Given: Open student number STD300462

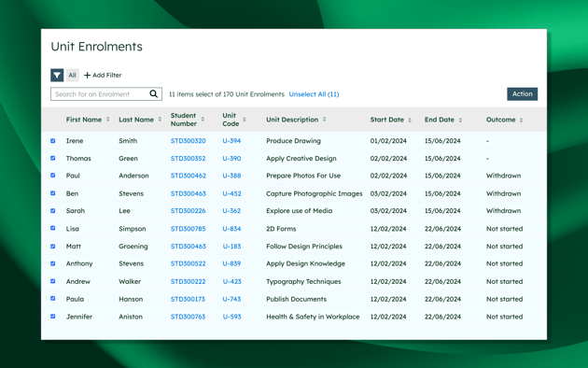Looking at the screenshot, I should 189,176.
